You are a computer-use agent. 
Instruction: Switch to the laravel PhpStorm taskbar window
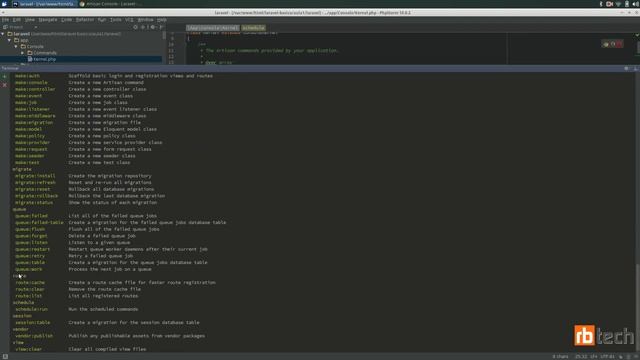click(x=43, y=4)
